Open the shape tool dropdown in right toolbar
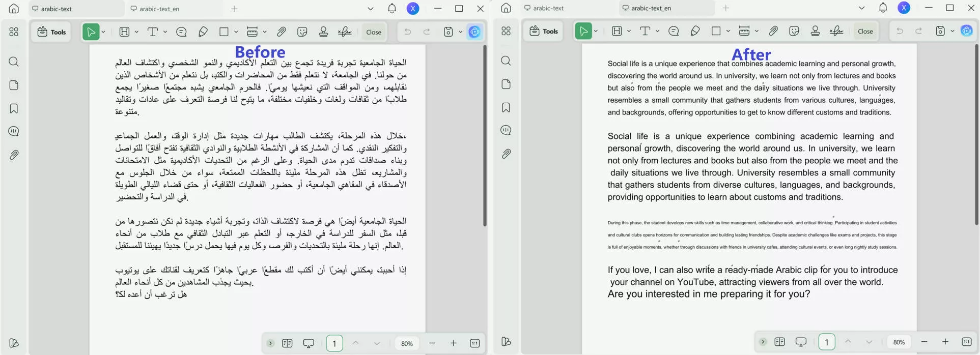The width and height of the screenshot is (980, 355). click(x=728, y=31)
